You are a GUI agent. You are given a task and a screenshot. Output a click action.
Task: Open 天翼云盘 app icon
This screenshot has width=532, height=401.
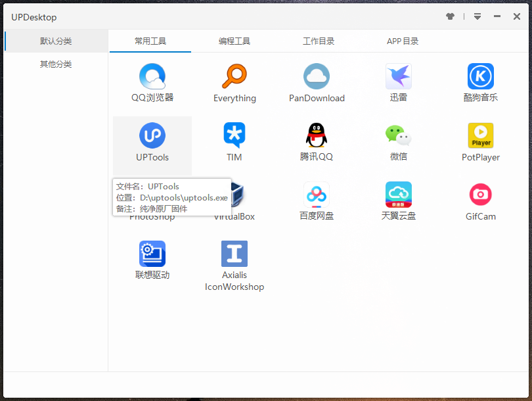click(399, 195)
